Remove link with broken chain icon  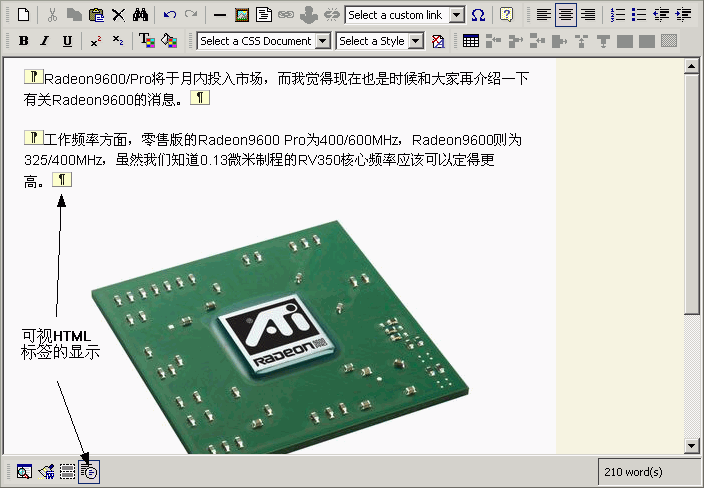(332, 15)
